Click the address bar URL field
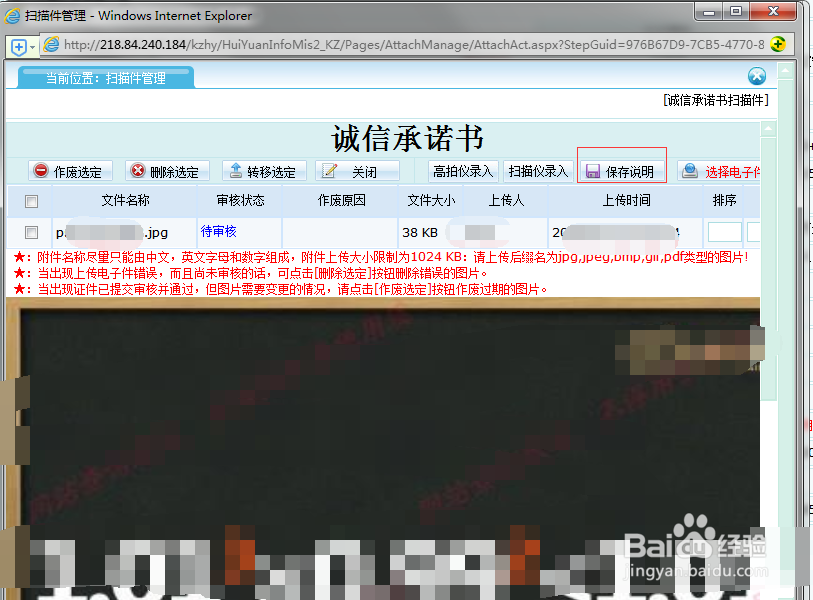 click(x=414, y=45)
